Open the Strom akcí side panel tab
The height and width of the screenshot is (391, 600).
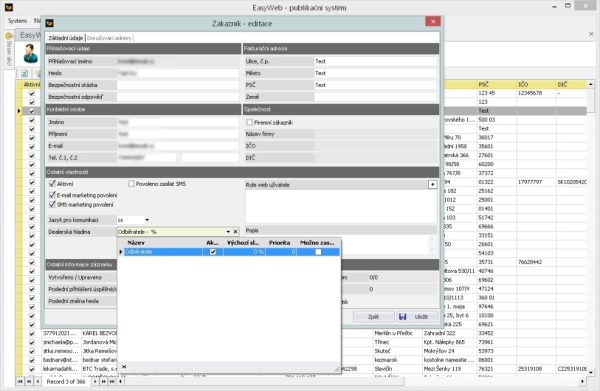pos(9,51)
